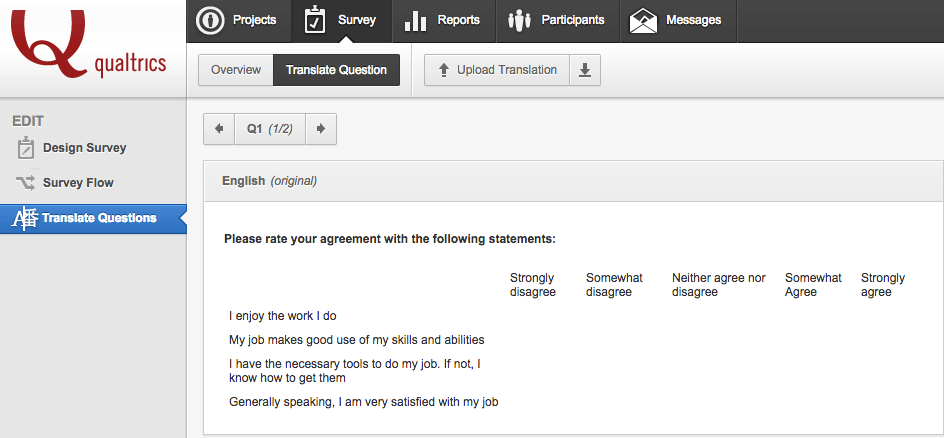The width and height of the screenshot is (944, 438).
Task: Click the Survey Flow shuffle icon
Action: click(x=26, y=183)
